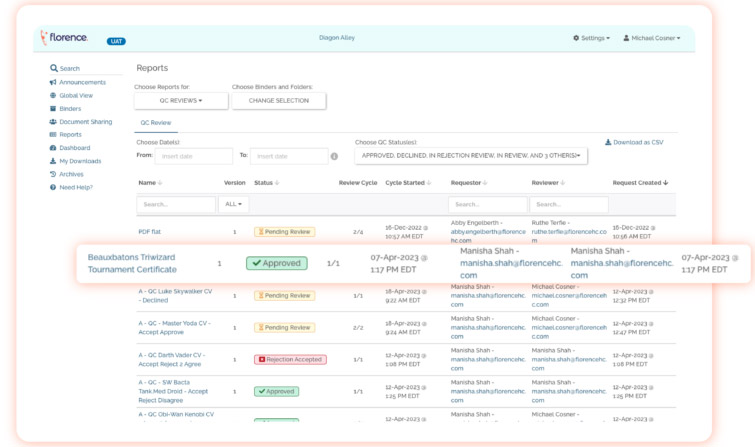The width and height of the screenshot is (755, 447).
Task: Click the Binders icon in sidebar
Action: click(54, 108)
